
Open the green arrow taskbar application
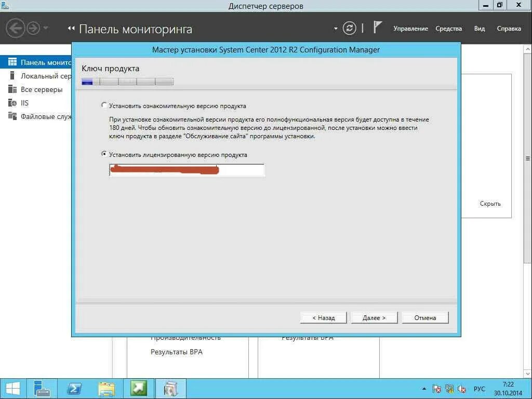(x=138, y=389)
